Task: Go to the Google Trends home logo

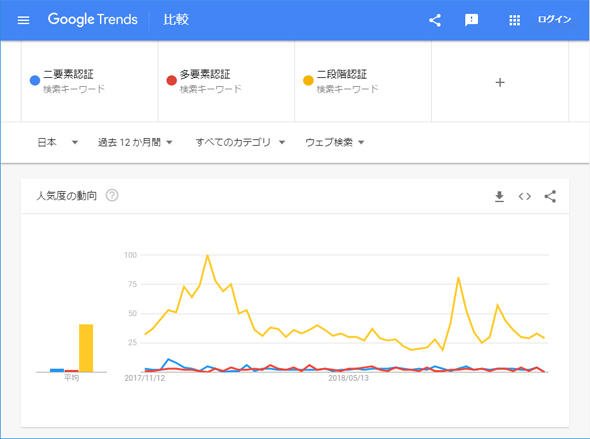Action: (x=93, y=19)
